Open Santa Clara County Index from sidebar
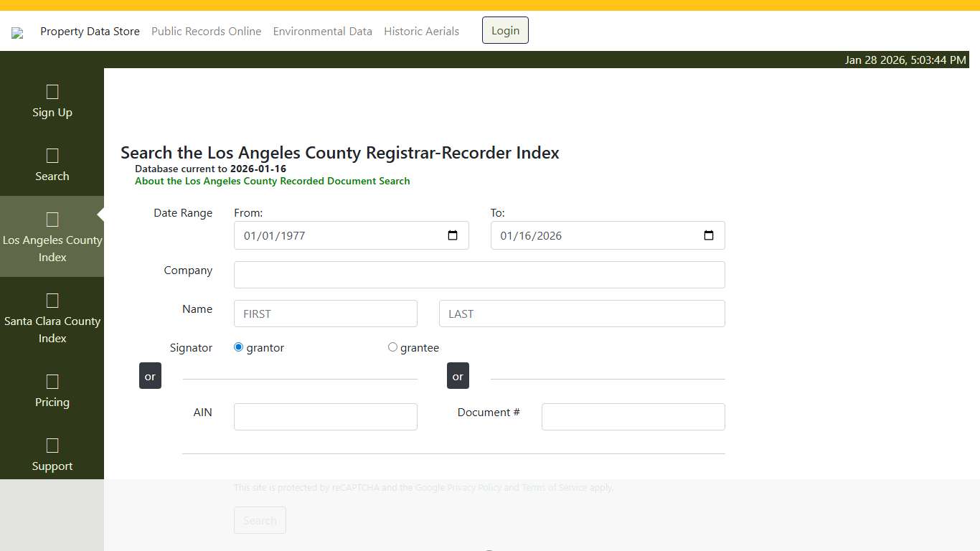 pyautogui.click(x=52, y=301)
